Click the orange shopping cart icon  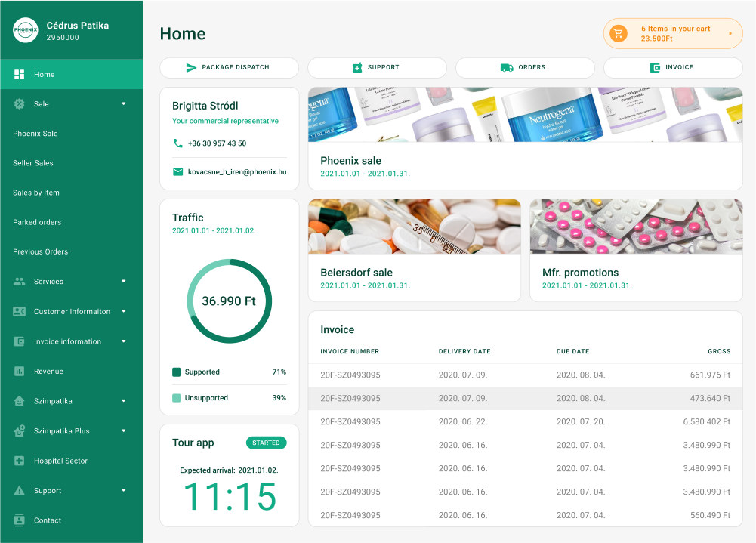(x=619, y=34)
